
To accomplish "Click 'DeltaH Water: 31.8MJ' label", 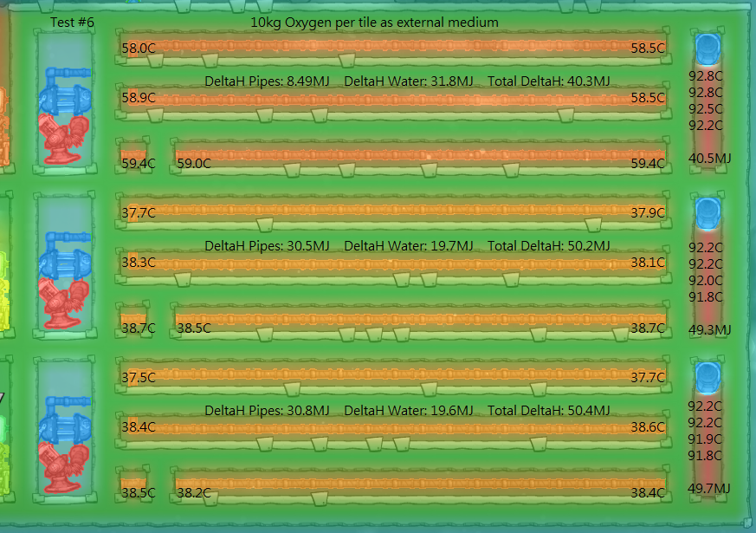I will click(x=409, y=81).
